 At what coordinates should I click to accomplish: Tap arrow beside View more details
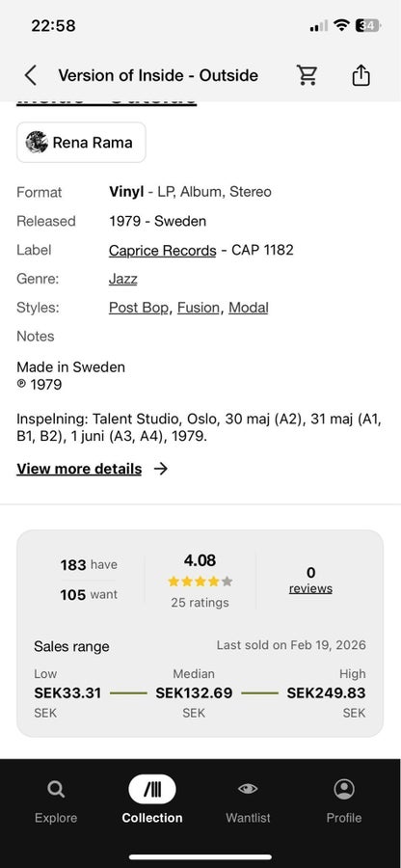pyautogui.click(x=160, y=469)
